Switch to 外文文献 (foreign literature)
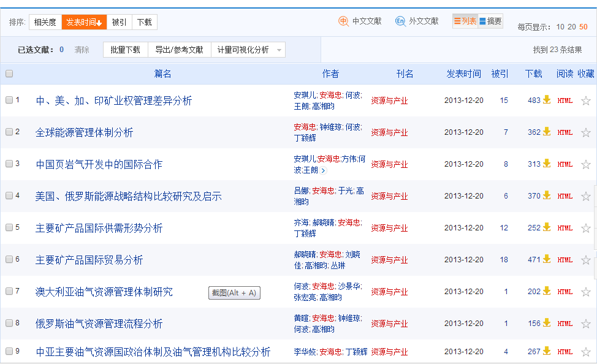The height and width of the screenshot is (364, 597). tap(424, 20)
